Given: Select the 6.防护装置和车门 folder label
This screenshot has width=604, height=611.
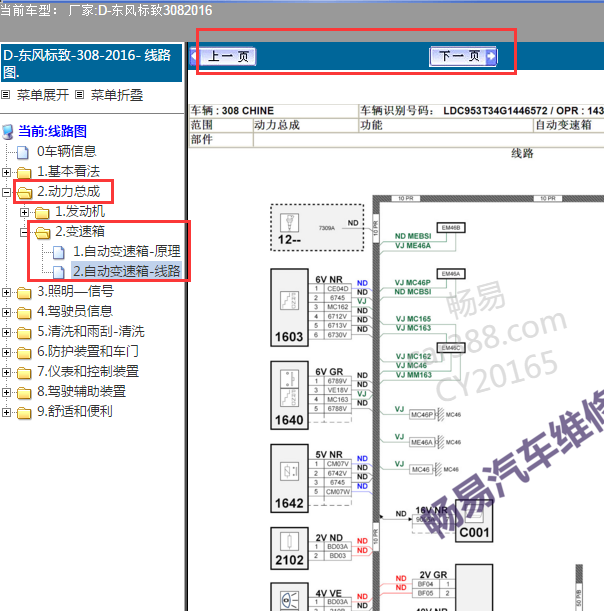Looking at the screenshot, I should 88,351.
